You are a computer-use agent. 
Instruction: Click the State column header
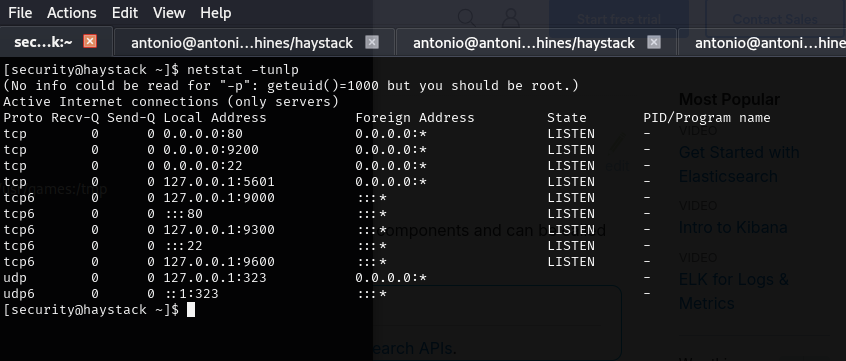point(567,118)
